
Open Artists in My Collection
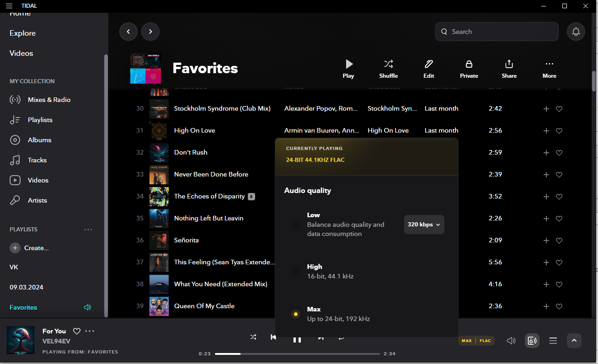(28, 200)
